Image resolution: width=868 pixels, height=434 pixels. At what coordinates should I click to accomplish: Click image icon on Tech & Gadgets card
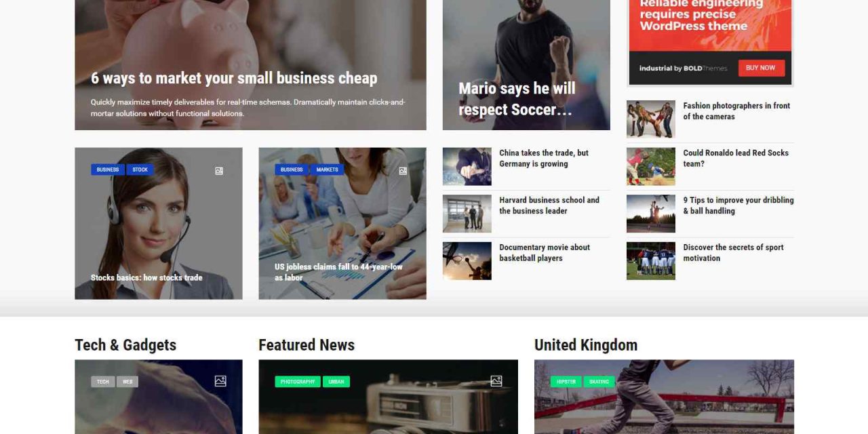220,381
